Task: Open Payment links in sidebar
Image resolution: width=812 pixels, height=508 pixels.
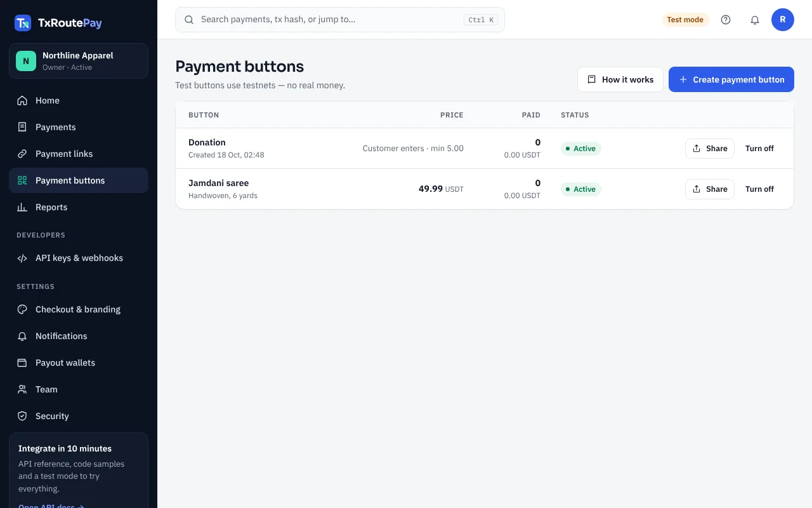Action: (x=79, y=154)
